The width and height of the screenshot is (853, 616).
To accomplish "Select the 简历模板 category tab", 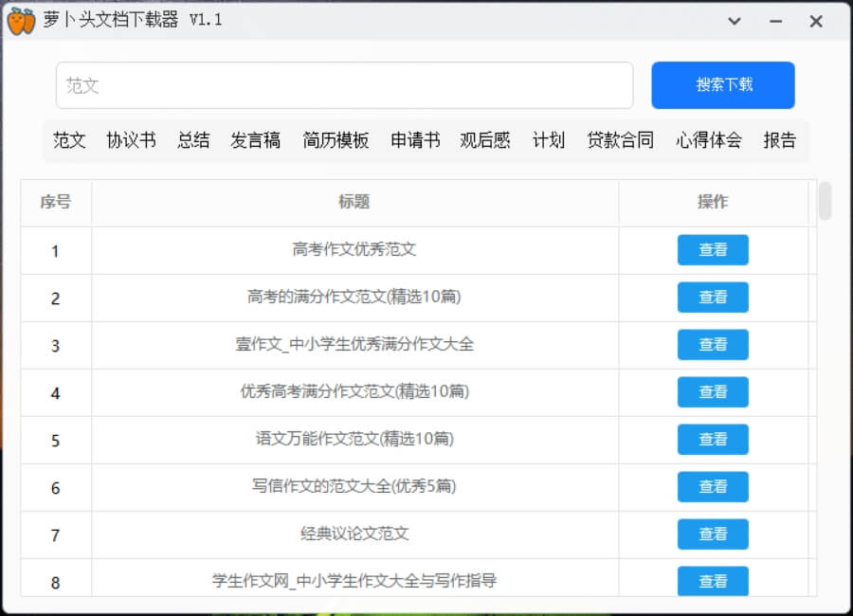I will tap(336, 140).
